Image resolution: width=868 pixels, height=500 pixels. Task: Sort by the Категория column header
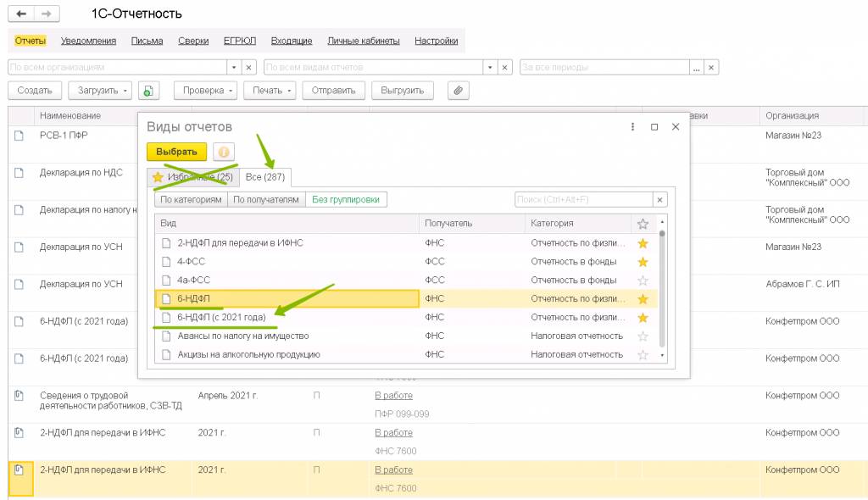[x=578, y=224]
